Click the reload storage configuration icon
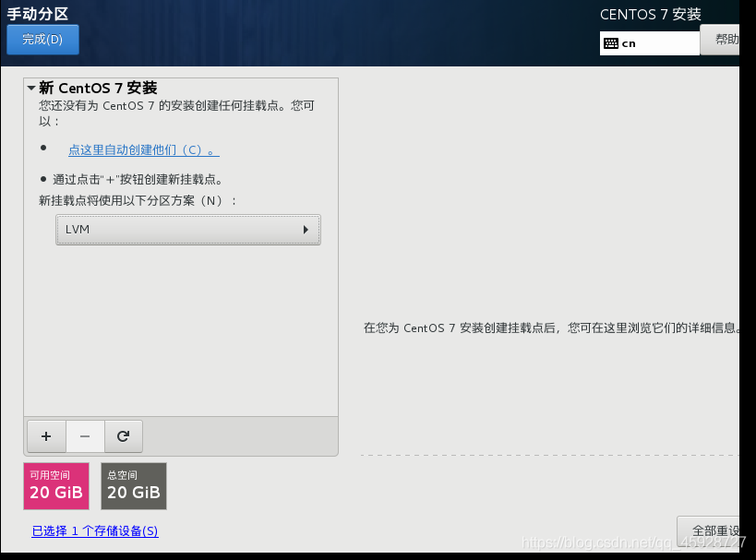The image size is (756, 560). click(123, 436)
